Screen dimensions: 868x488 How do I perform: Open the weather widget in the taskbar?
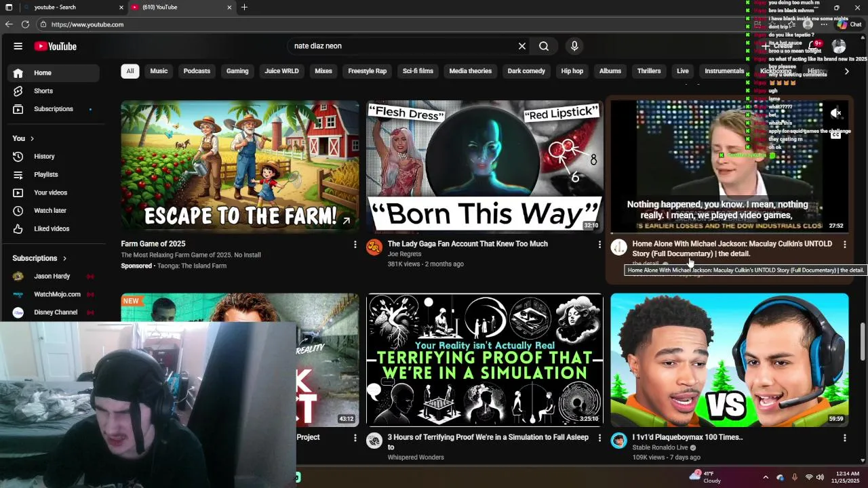pos(705,477)
